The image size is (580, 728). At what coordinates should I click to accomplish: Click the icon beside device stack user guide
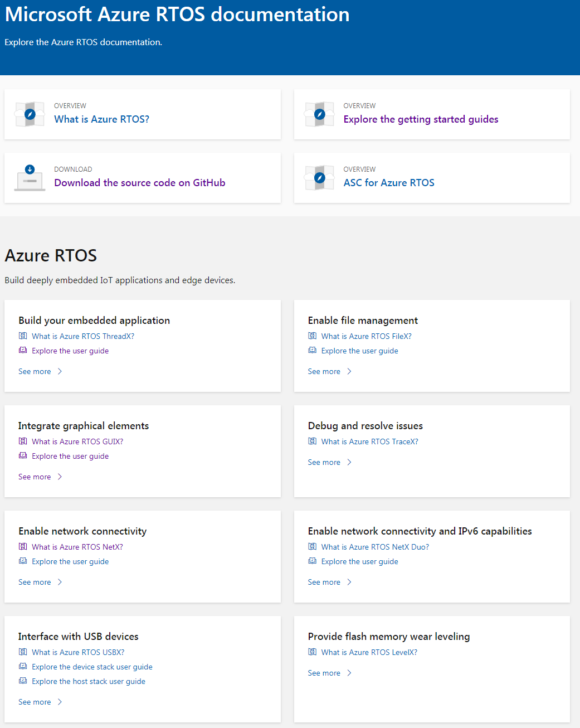click(x=23, y=667)
